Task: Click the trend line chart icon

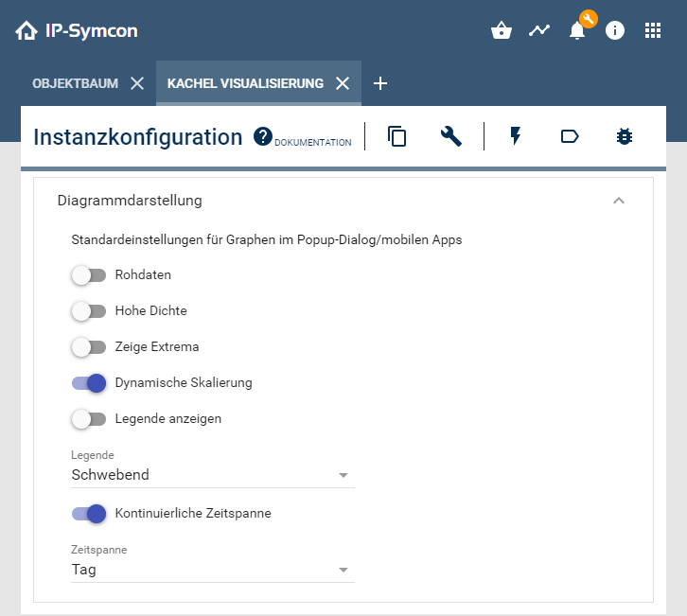Action: tap(539, 30)
